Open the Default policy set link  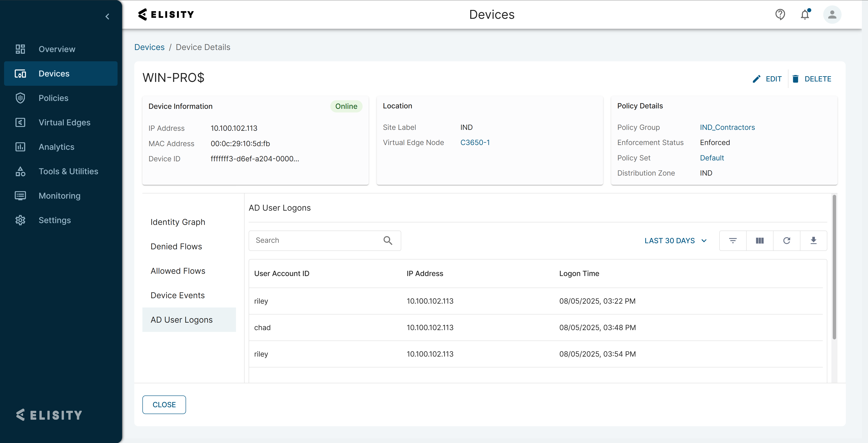712,158
